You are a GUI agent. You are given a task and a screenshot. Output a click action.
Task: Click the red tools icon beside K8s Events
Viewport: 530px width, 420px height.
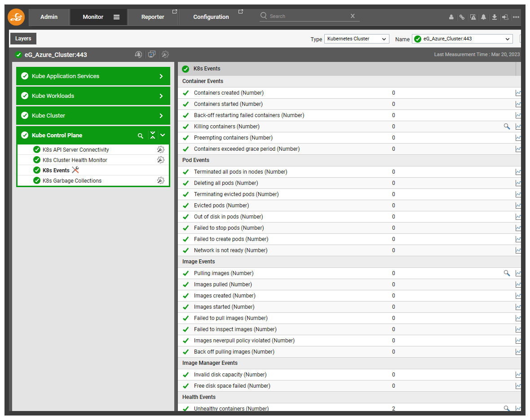[x=75, y=170]
